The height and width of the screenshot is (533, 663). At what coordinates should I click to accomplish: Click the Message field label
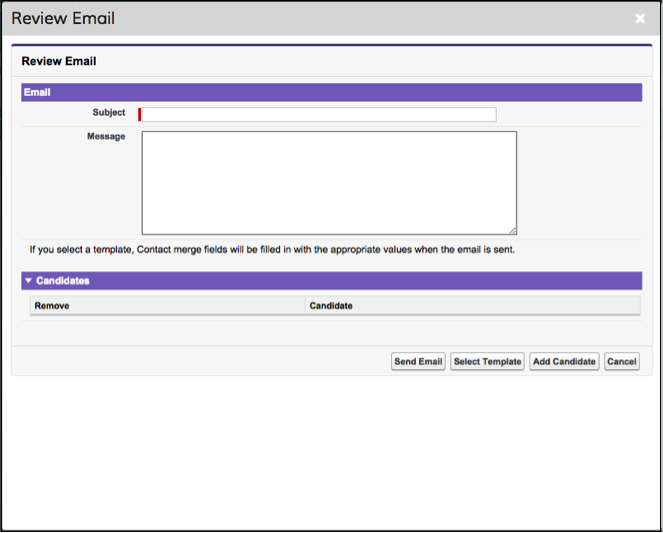(106, 136)
